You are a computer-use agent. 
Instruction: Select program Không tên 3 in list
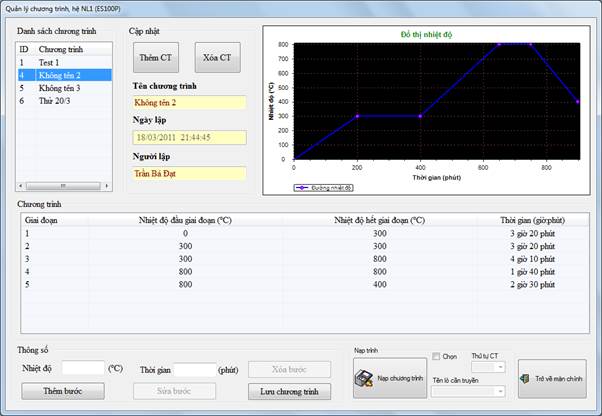64,88
